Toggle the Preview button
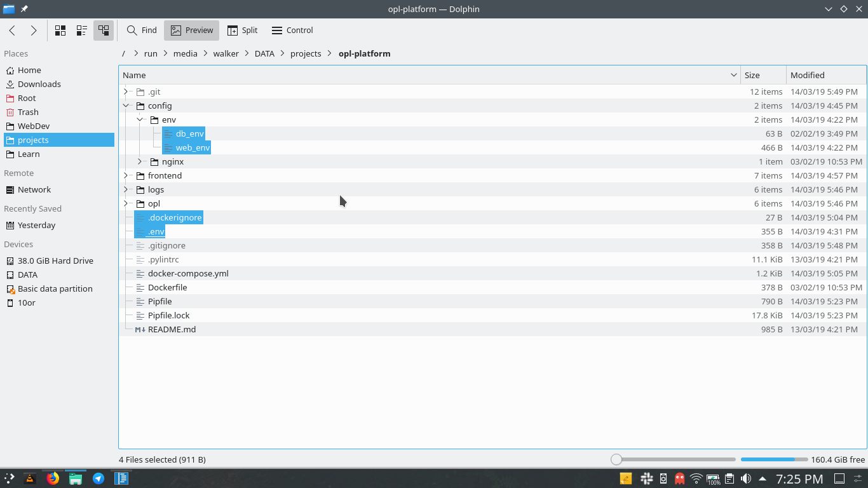 pos(191,30)
